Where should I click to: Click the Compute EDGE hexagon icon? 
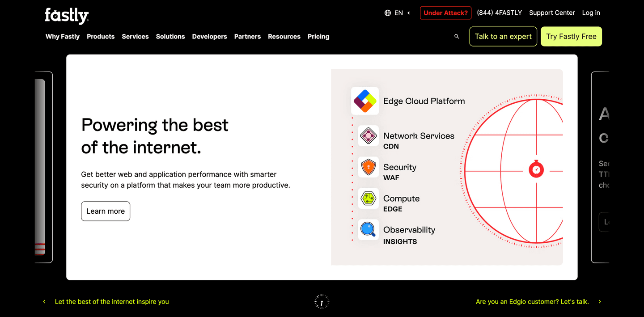(x=369, y=199)
